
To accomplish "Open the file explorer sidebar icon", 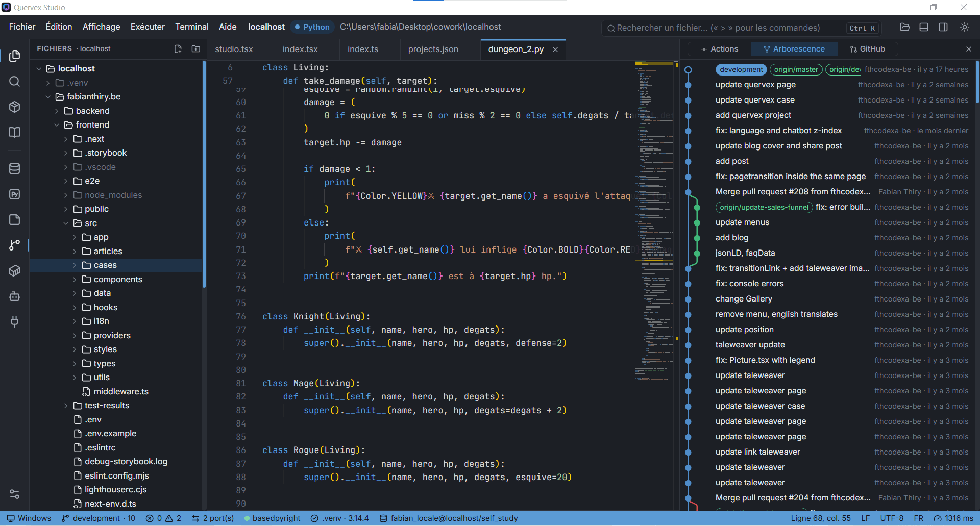I will 15,56.
